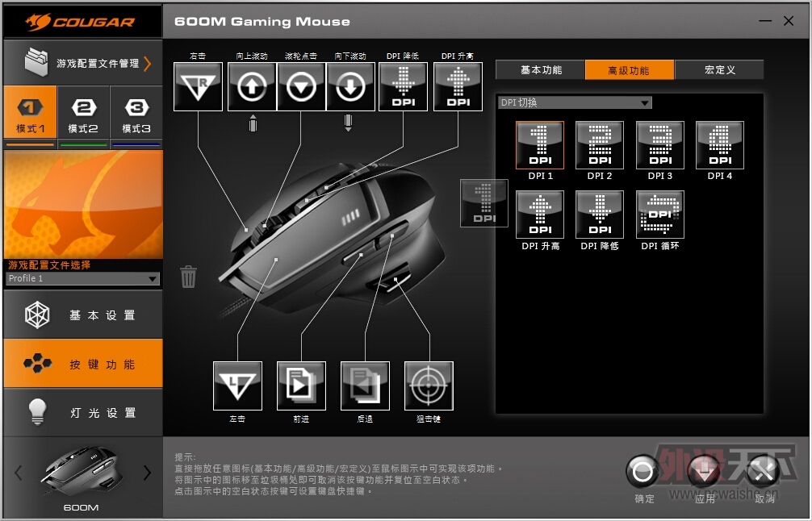Open the 基本功能 tab
The image size is (812, 521).
[541, 70]
